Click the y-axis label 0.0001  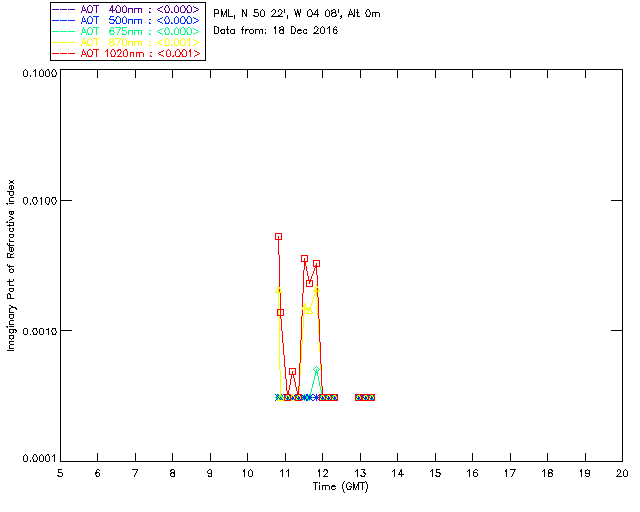tap(40, 459)
